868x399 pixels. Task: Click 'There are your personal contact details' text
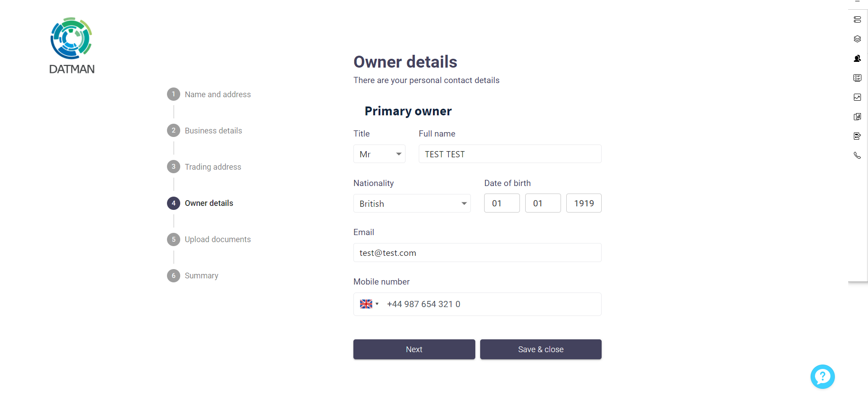click(426, 80)
